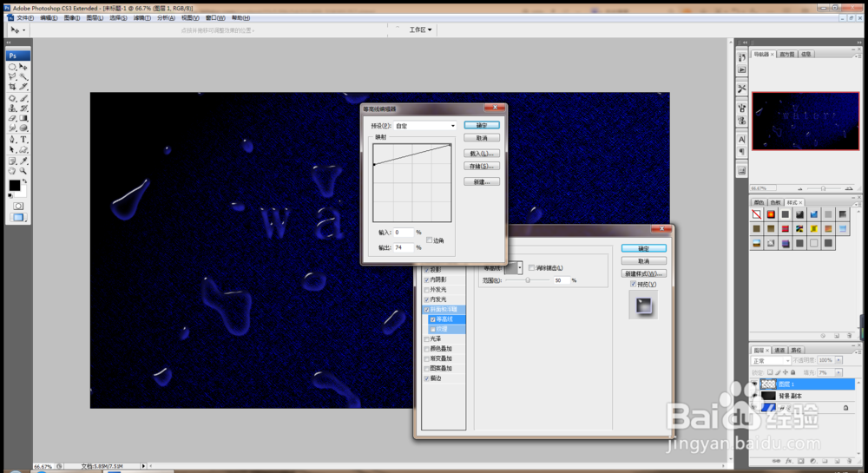Toggle the 预览 (Preview) checkbox
This screenshot has height=473, width=868.
click(634, 285)
